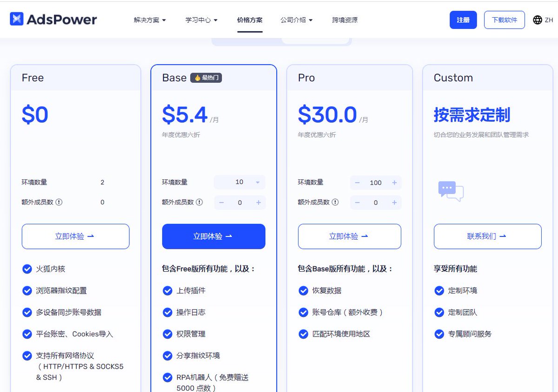
Task: Open Base plan 环境数量 dropdown showing 10
Action: click(239, 182)
